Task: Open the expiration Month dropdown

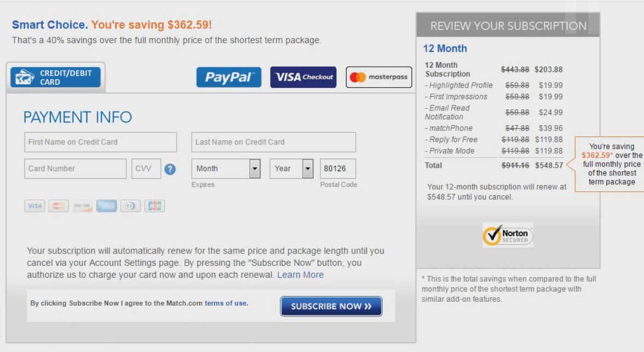Action: (226, 169)
